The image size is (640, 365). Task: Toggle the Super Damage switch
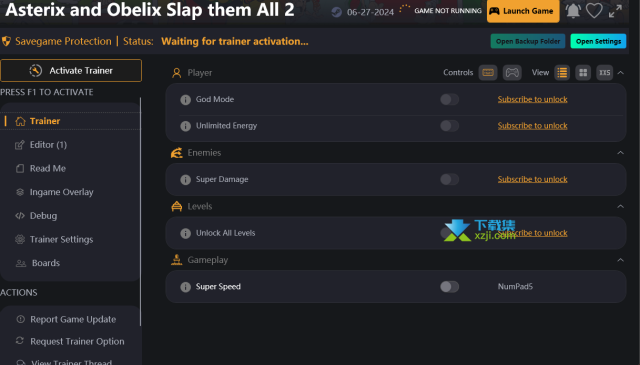point(449,179)
